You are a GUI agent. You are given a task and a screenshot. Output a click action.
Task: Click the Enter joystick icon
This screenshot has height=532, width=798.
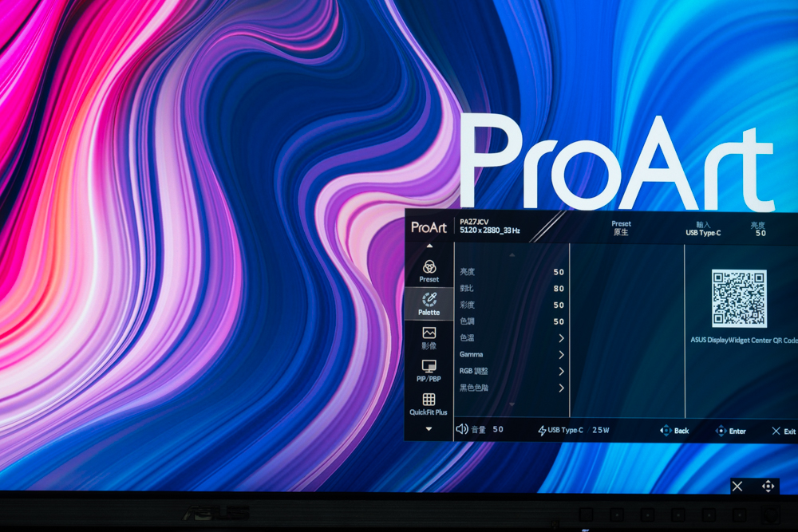[721, 431]
